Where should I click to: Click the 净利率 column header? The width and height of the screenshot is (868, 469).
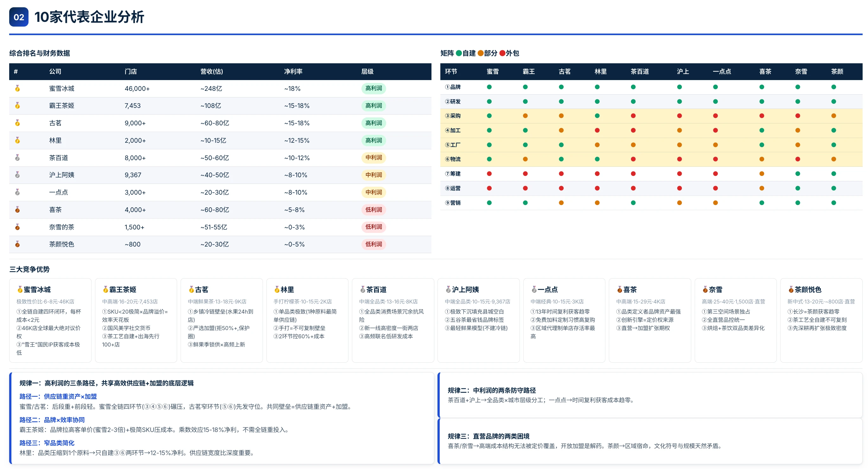point(293,72)
